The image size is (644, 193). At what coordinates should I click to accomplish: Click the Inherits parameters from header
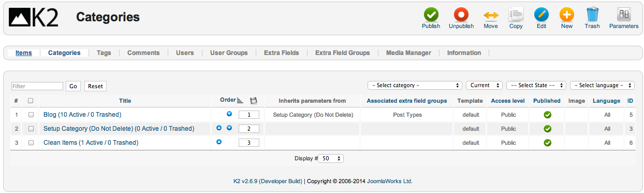tap(312, 101)
